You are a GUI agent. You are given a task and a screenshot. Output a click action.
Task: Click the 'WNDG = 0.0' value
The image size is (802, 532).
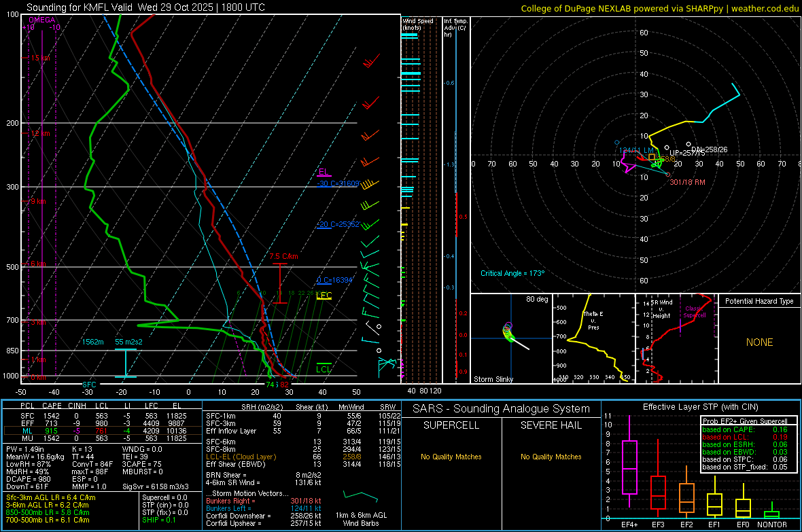pos(142,449)
